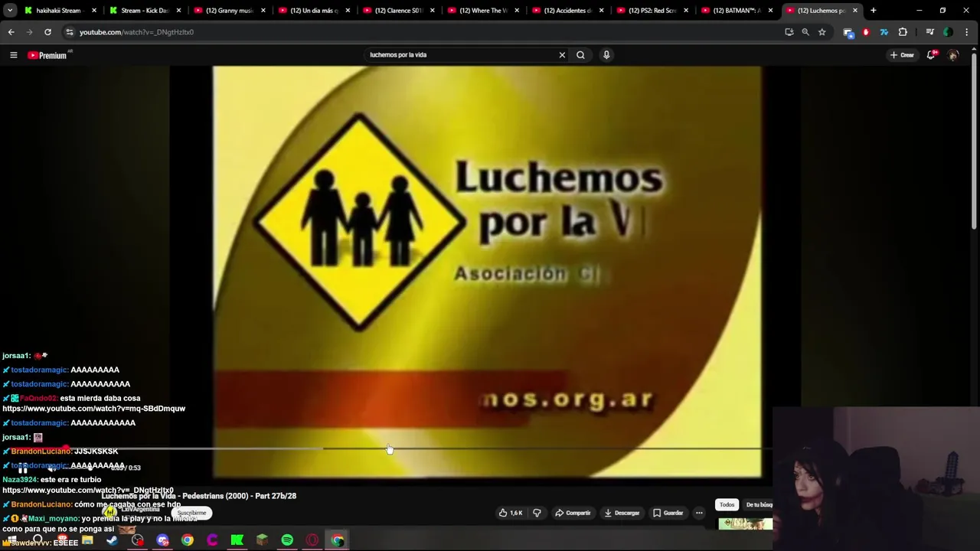The width and height of the screenshot is (980, 551).
Task: Click the YouTube search magnifier button
Action: (580, 55)
